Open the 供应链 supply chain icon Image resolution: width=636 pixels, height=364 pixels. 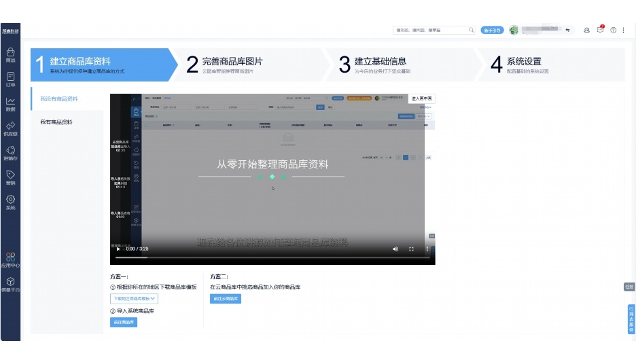pyautogui.click(x=10, y=128)
